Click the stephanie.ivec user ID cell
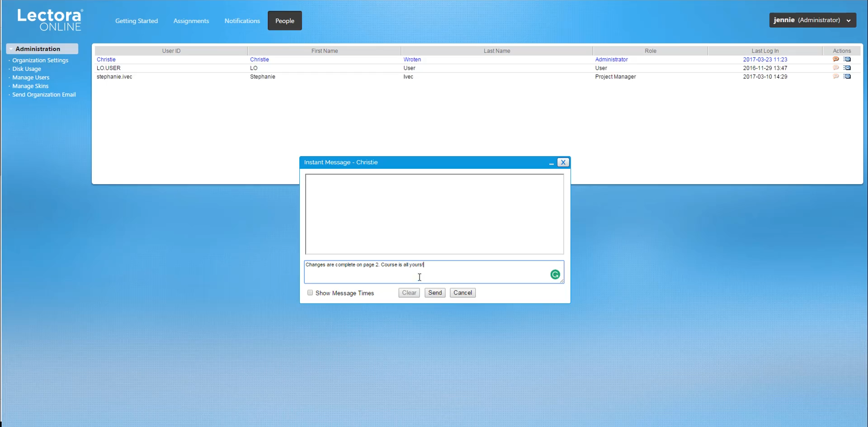The image size is (868, 427). click(x=114, y=76)
